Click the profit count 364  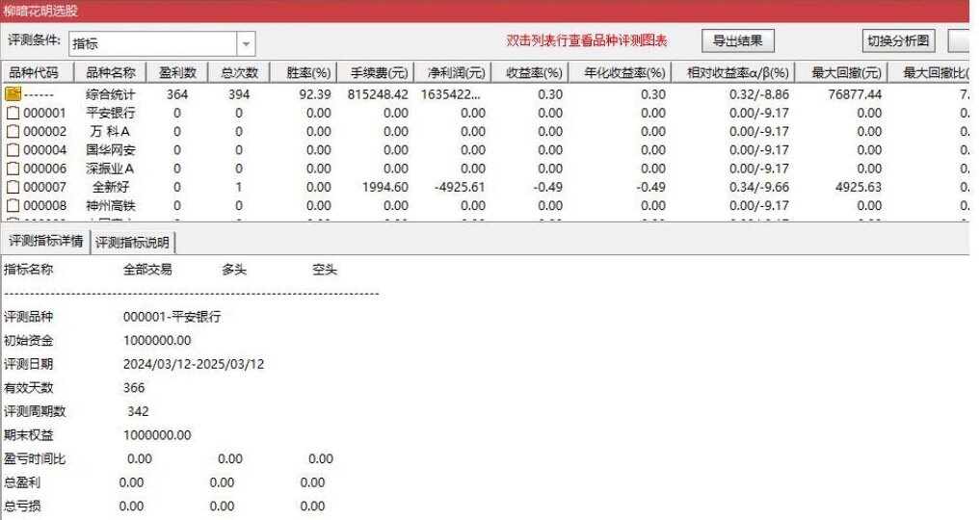click(x=177, y=94)
